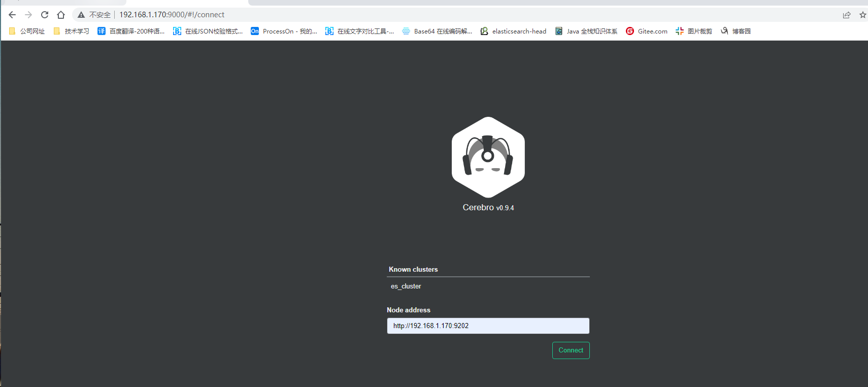
Task: Open the 博客园 bookmark
Action: pos(736,31)
